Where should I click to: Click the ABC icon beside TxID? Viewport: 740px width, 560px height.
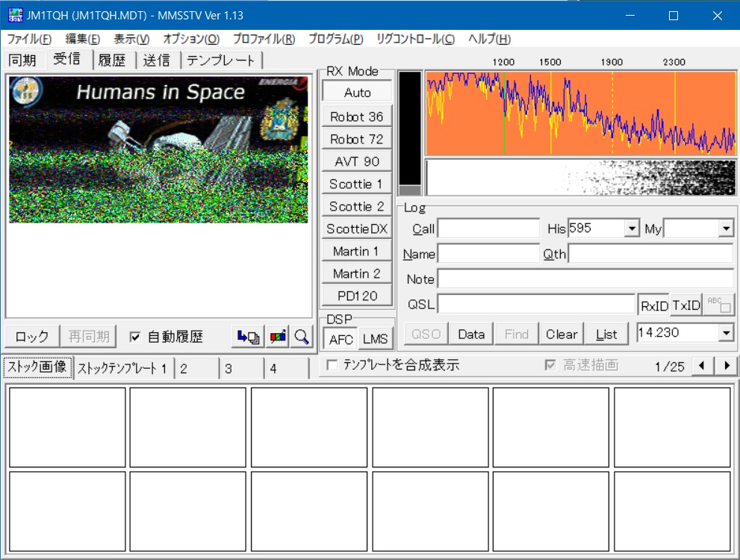719,305
